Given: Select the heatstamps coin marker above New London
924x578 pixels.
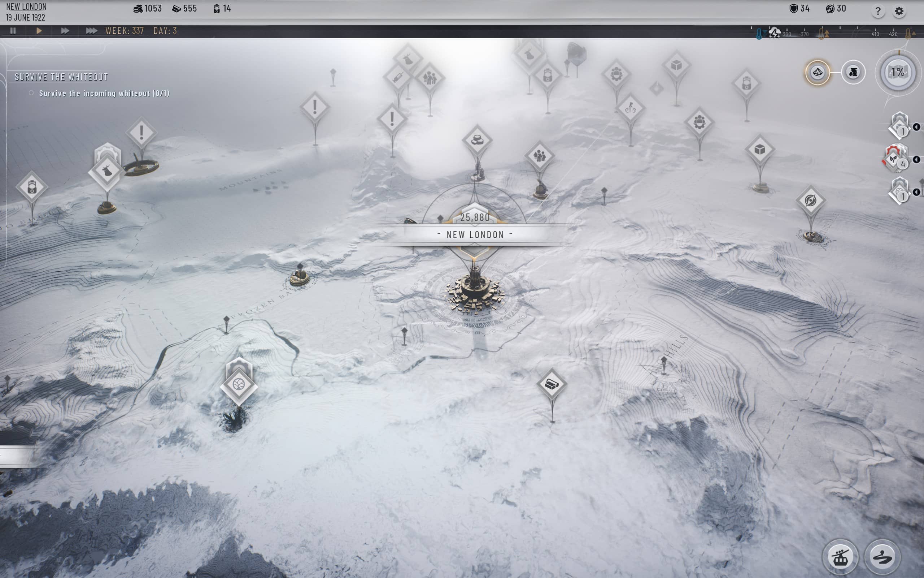Looking at the screenshot, I should (477, 140).
